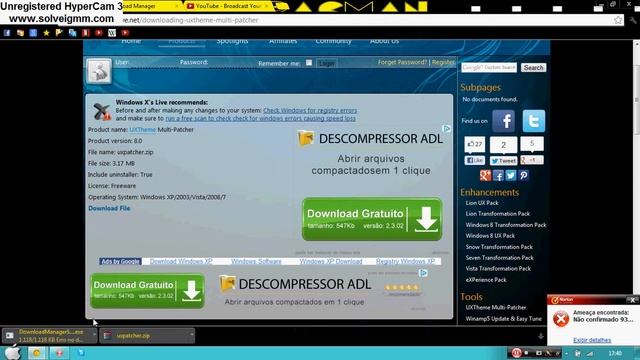
Task: Click the large green Download Gratuito button
Action: (372, 219)
